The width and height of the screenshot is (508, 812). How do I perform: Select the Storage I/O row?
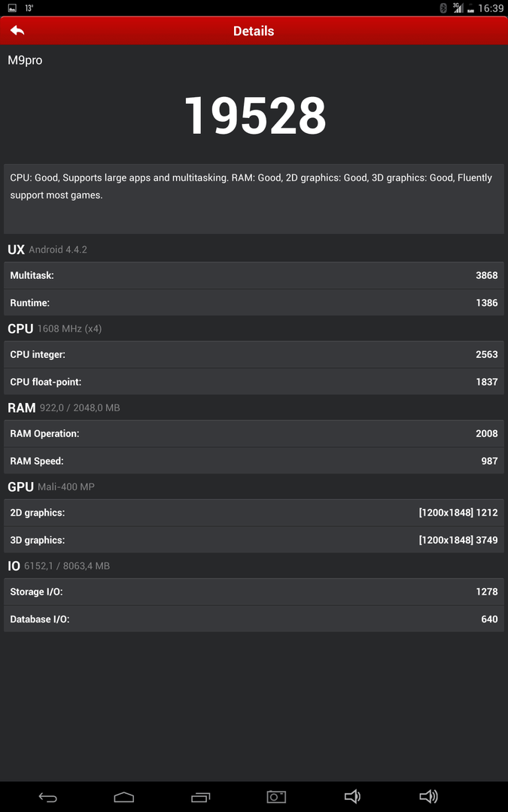pos(254,592)
